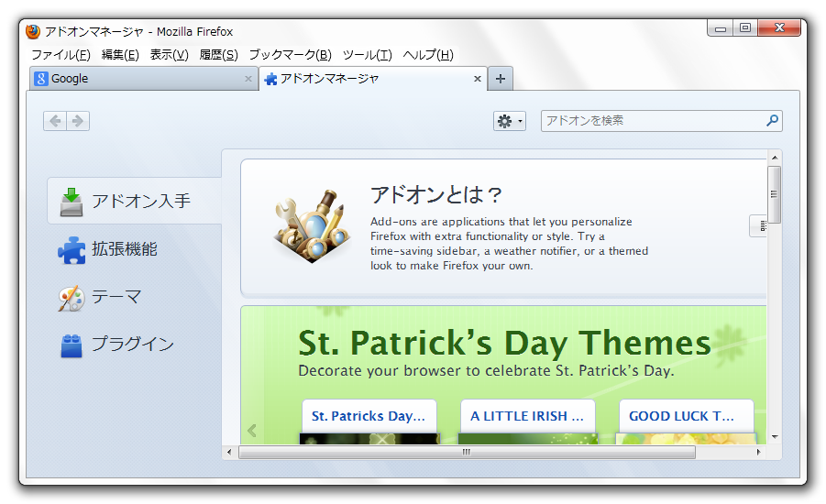Image resolution: width=826 pixels, height=504 pixels.
Task: Click the horizontal scrollbar thumb
Action: click(467, 452)
